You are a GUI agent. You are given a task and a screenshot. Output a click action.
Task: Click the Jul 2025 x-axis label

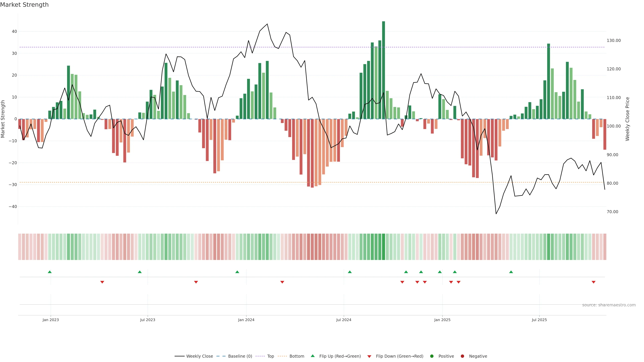coord(539,320)
